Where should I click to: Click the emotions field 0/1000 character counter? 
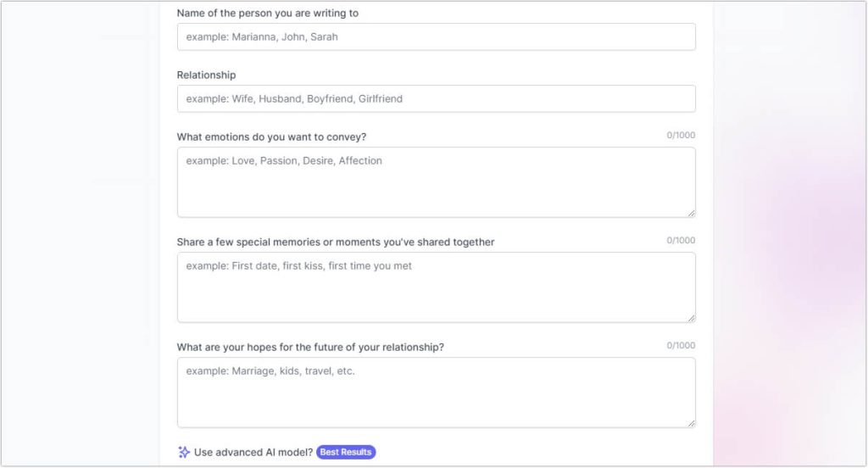pyautogui.click(x=681, y=136)
